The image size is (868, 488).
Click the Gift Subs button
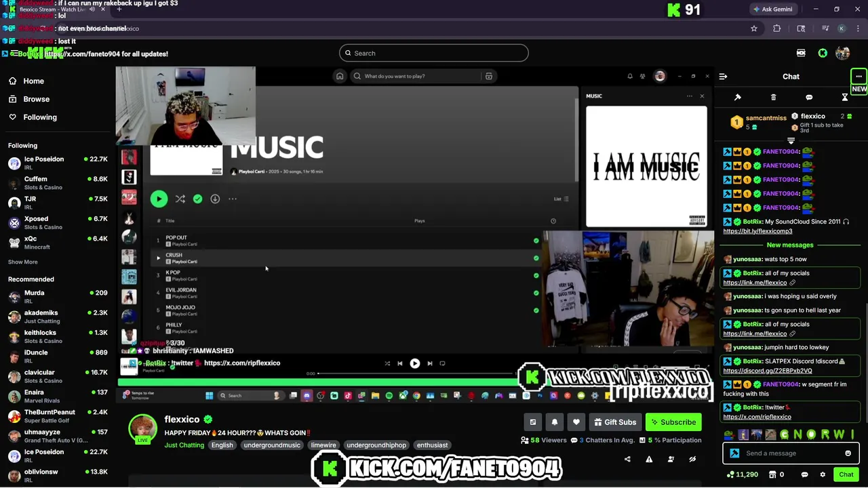point(615,422)
